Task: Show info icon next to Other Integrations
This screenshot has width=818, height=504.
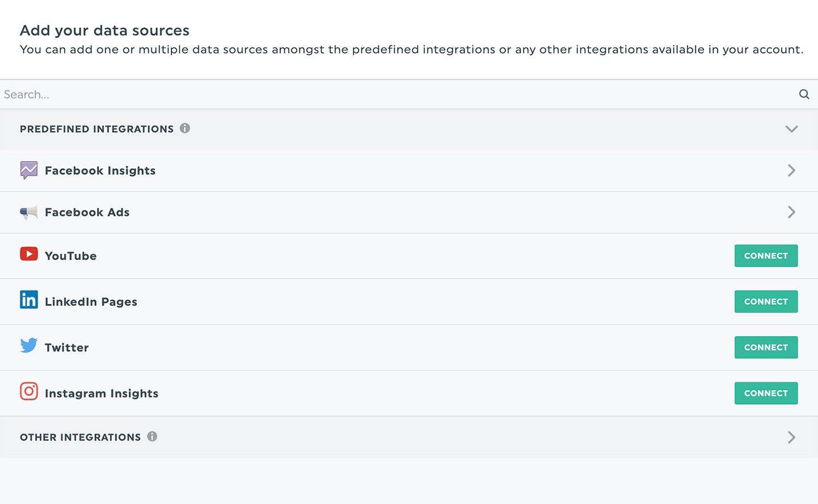Action: 152,436
